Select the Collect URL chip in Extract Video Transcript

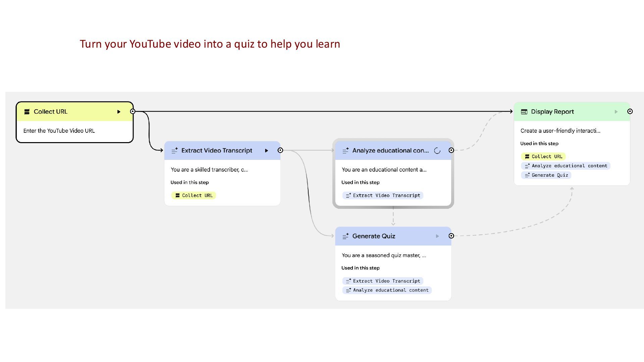[194, 195]
